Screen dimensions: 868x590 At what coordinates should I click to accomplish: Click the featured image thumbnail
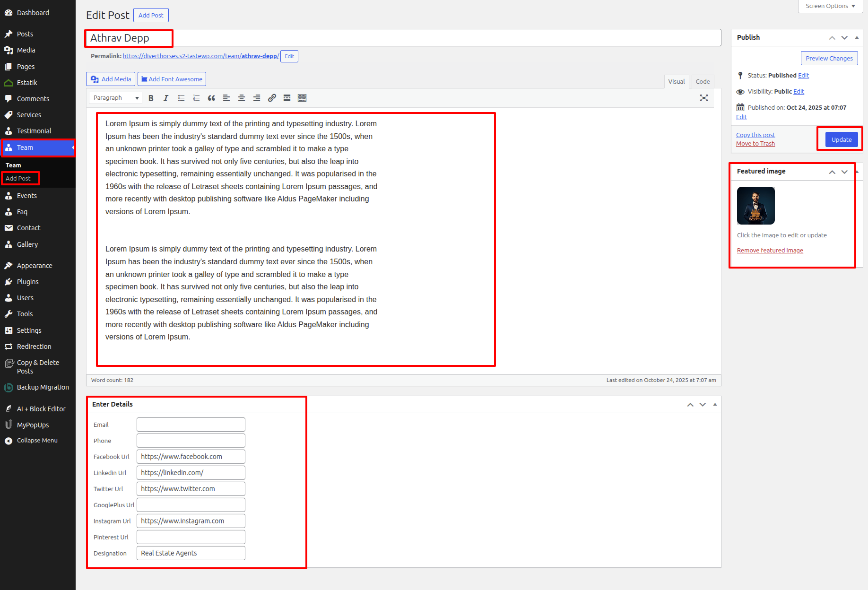pos(755,206)
